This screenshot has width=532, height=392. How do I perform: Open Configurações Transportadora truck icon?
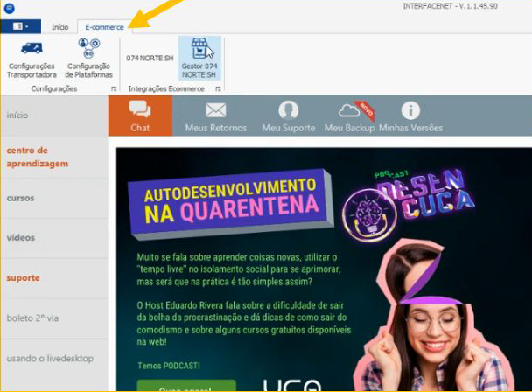(x=31, y=48)
